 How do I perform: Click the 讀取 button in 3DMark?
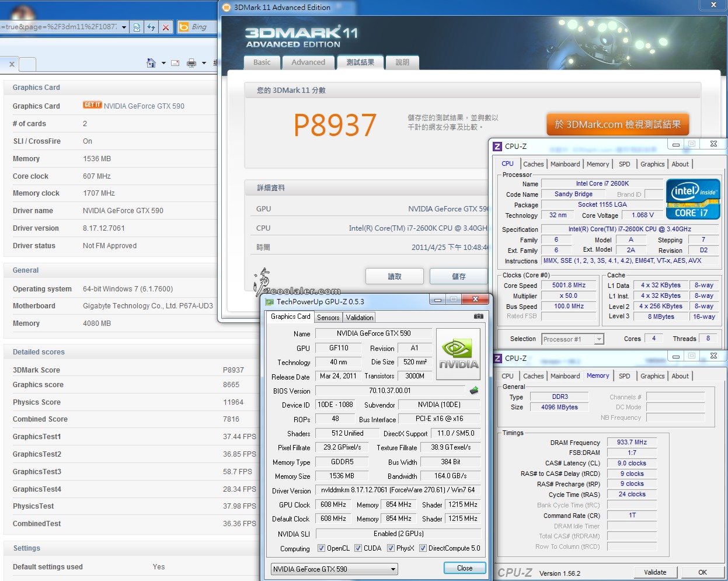click(395, 276)
